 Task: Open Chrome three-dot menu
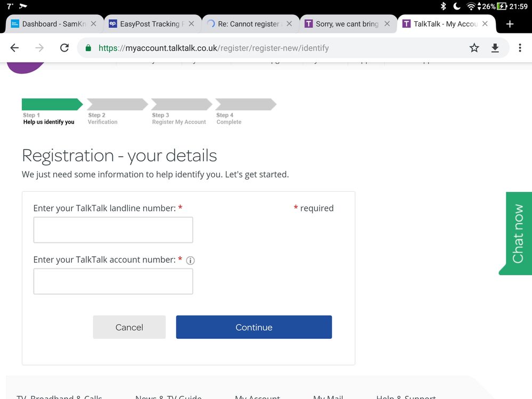pyautogui.click(x=520, y=48)
